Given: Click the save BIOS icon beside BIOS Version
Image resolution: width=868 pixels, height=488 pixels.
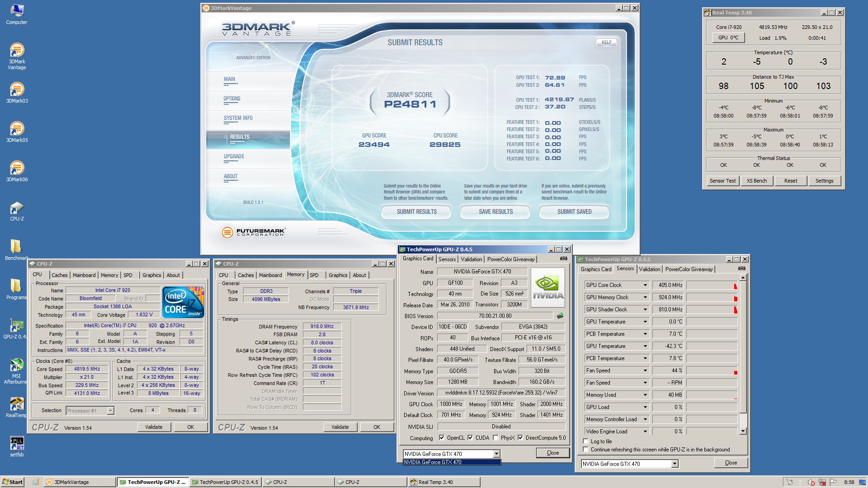Looking at the screenshot, I should coord(560,316).
